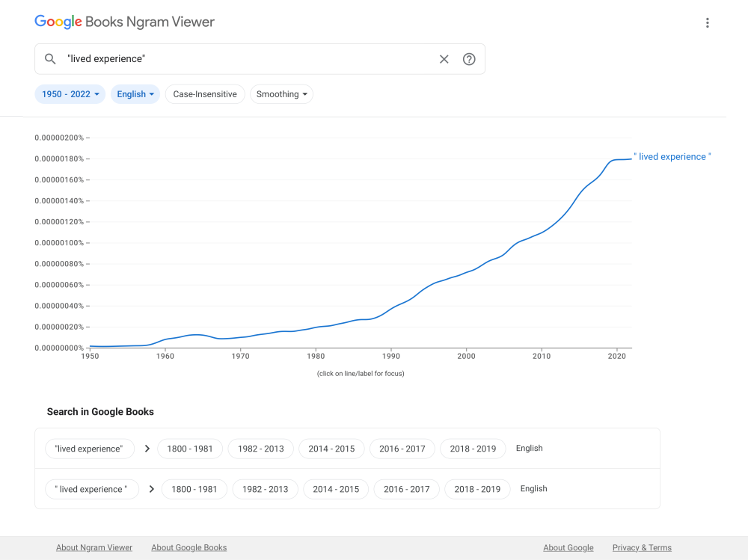Viewport: 748px width, 560px height.
Task: Open the Smoothing dropdown
Action: (x=281, y=94)
